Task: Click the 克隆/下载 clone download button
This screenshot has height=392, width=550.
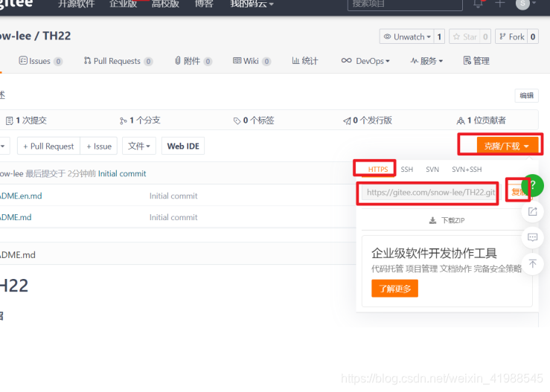Action: tap(508, 146)
